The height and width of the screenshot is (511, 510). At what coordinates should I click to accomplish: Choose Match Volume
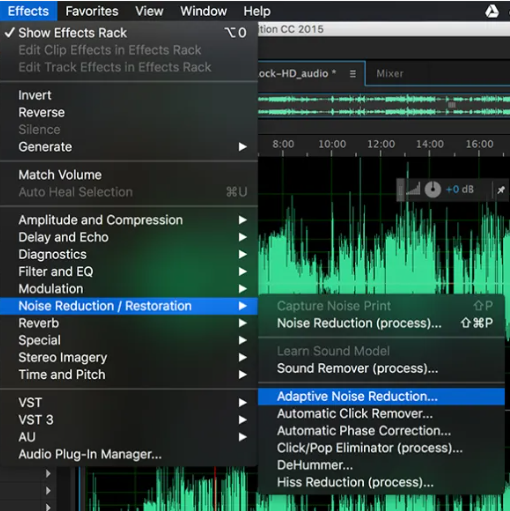click(x=129, y=175)
